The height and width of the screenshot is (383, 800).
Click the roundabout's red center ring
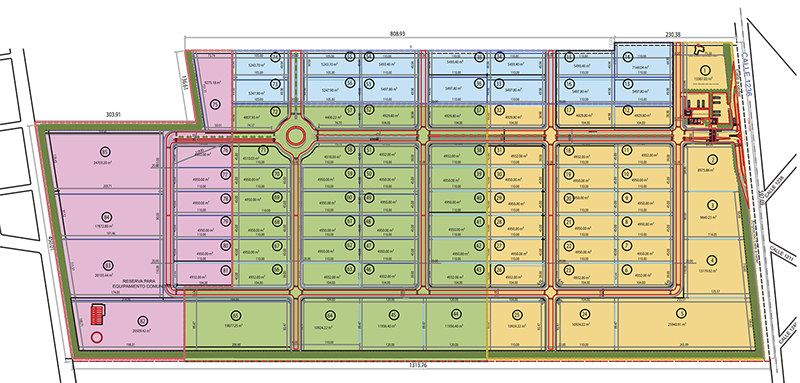point(295,136)
